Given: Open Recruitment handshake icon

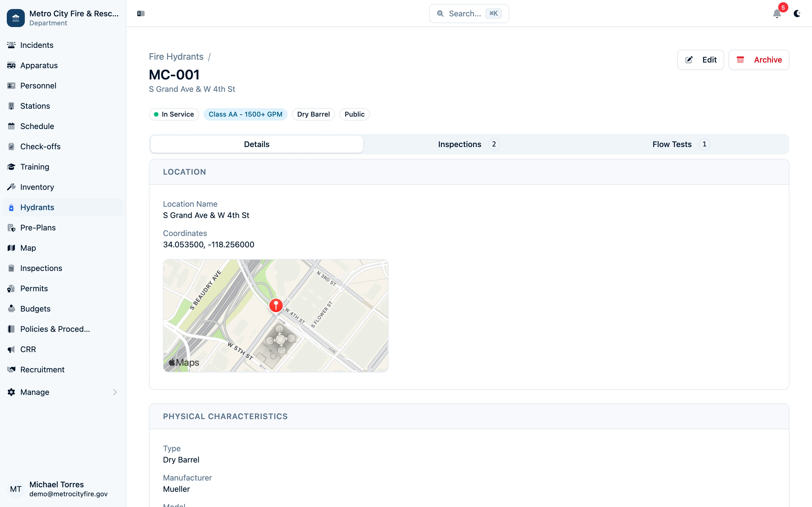Looking at the screenshot, I should [x=11, y=370].
